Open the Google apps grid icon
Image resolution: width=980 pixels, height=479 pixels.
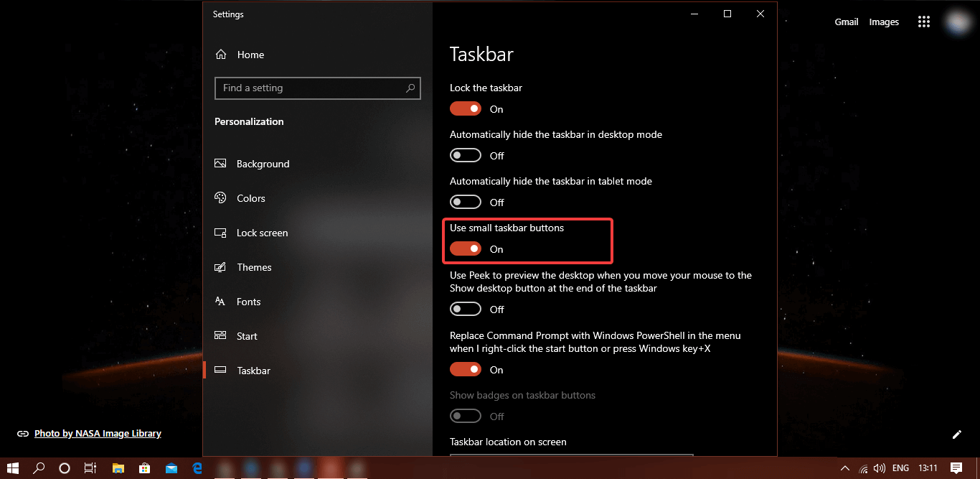[923, 21]
